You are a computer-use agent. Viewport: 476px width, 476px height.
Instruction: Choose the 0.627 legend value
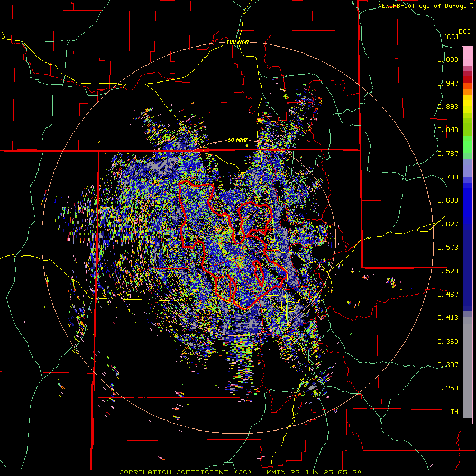coord(448,224)
